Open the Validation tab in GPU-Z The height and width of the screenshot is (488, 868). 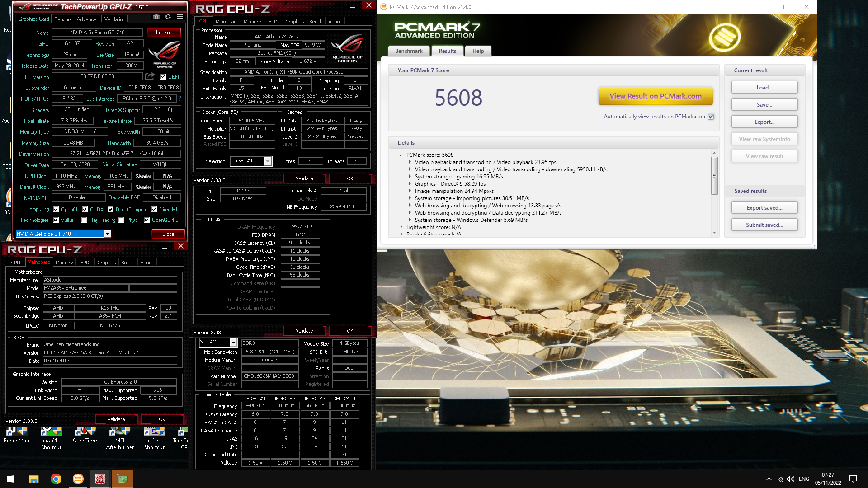115,19
